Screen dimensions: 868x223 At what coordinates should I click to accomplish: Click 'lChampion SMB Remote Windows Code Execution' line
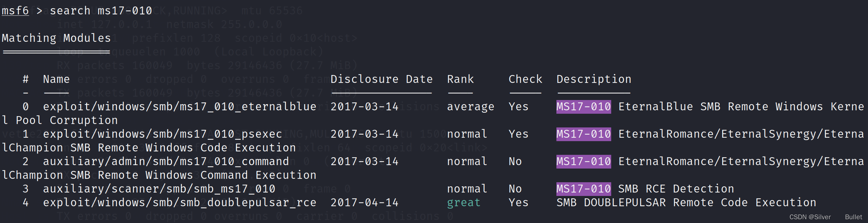click(x=149, y=148)
